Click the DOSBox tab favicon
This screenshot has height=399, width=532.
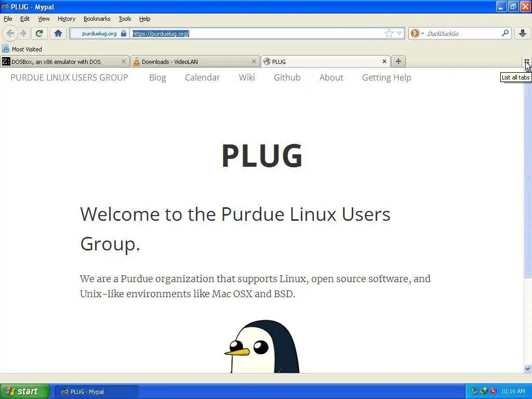click(x=6, y=61)
